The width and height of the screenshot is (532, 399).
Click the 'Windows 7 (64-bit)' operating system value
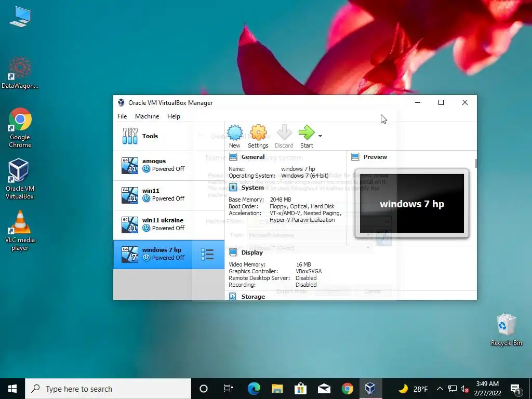click(x=304, y=176)
